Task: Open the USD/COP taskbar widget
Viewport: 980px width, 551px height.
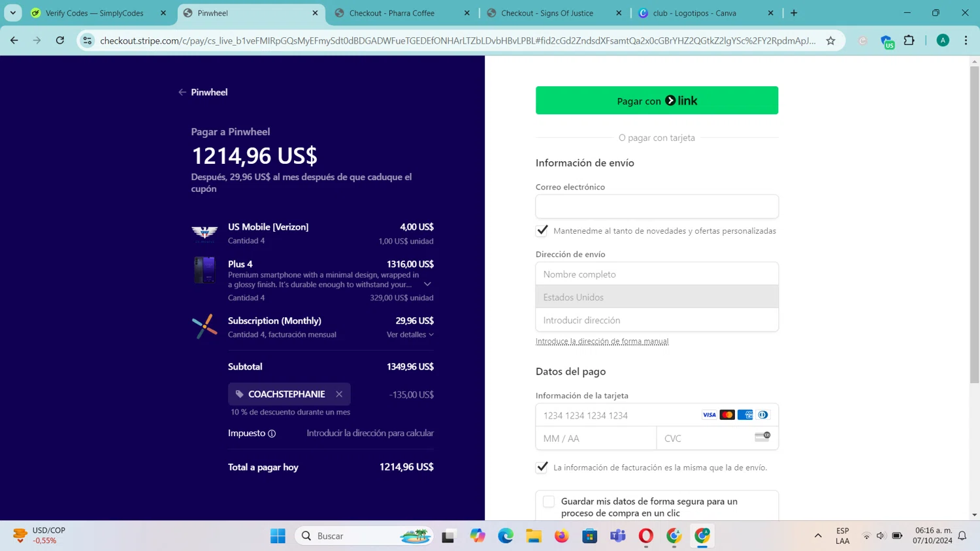Action: coord(41,535)
